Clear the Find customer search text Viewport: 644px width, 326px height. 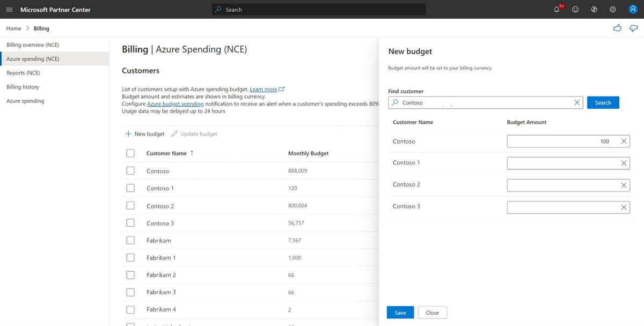click(x=577, y=102)
